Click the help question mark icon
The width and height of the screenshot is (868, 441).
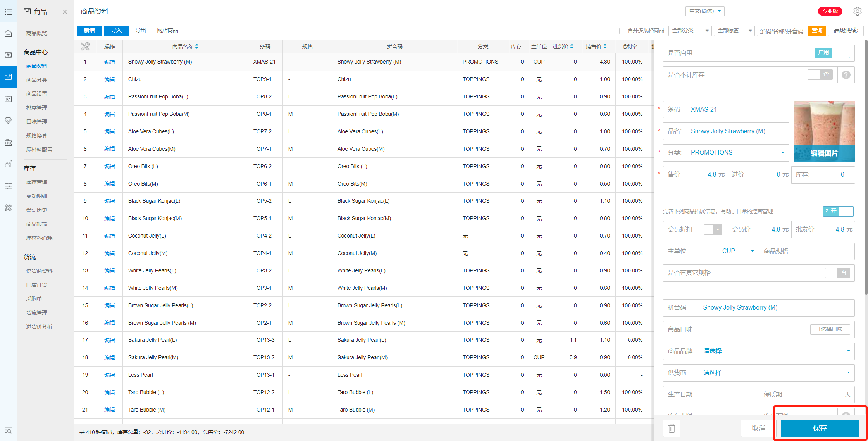click(x=846, y=75)
